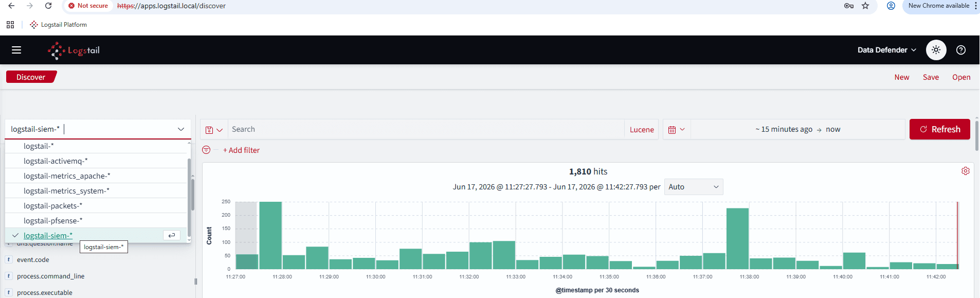Open the Chrome profile icon
980x298 pixels.
891,6
